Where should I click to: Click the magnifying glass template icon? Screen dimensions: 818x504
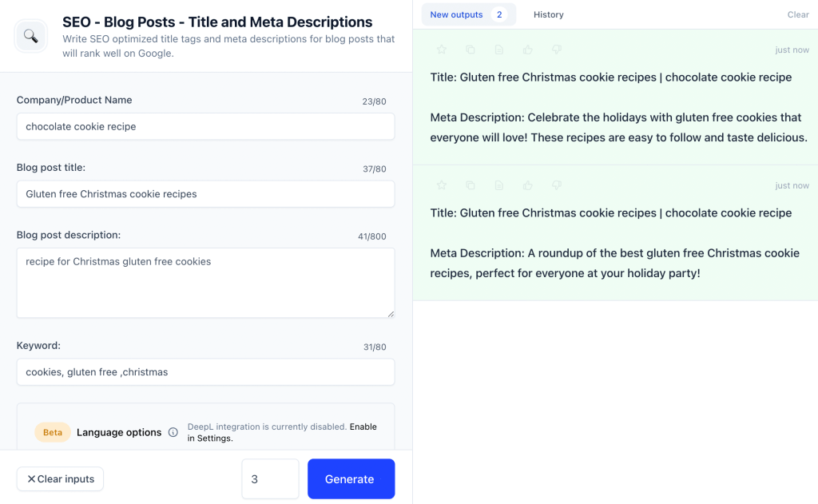[x=30, y=35]
